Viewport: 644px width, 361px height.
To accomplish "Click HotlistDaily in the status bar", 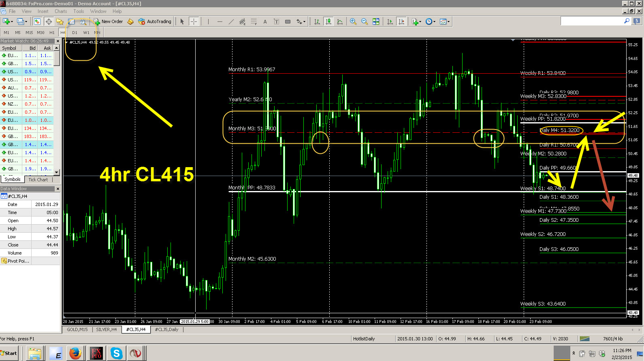I will click(x=364, y=339).
